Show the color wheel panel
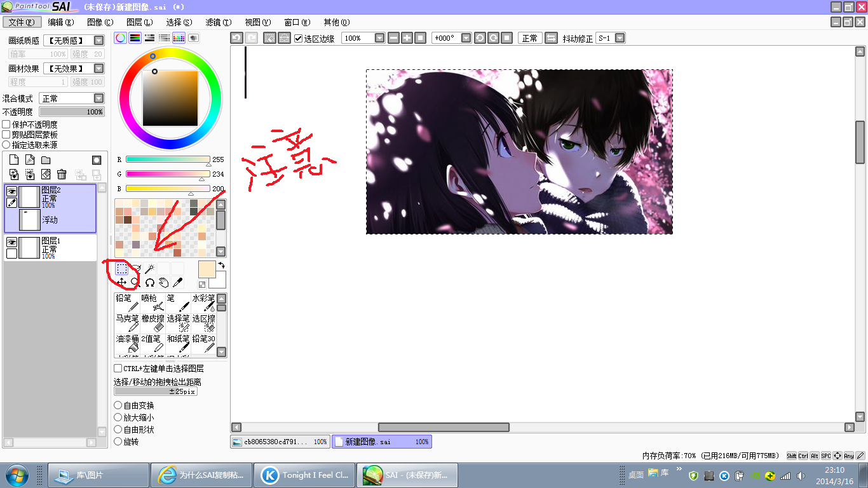 pos(120,38)
